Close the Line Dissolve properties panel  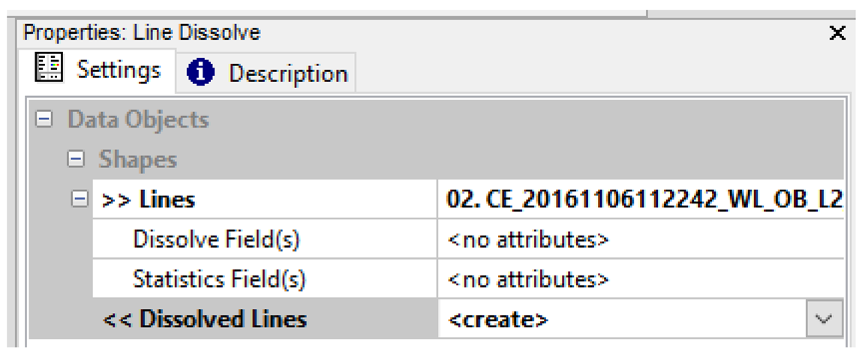coord(836,33)
